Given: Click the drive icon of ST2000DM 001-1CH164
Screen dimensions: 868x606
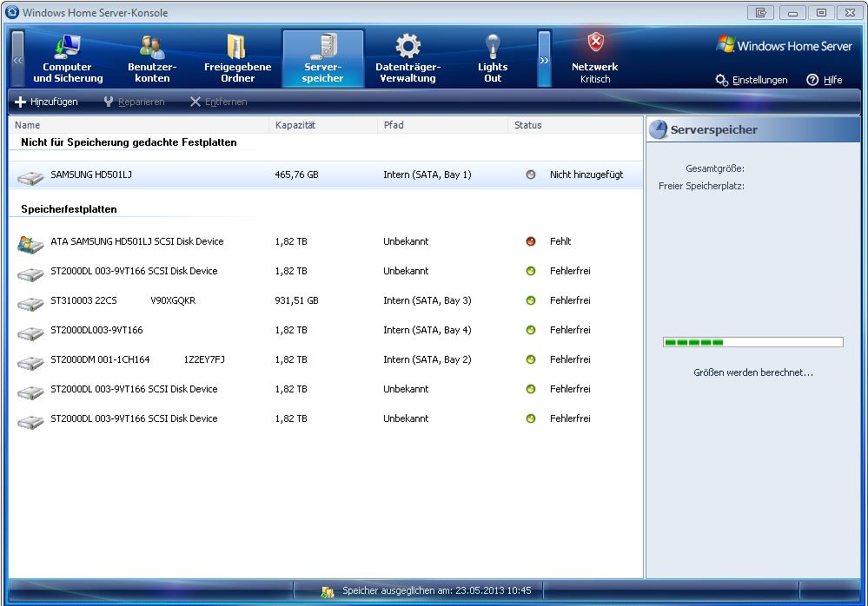Looking at the screenshot, I should 30,363.
